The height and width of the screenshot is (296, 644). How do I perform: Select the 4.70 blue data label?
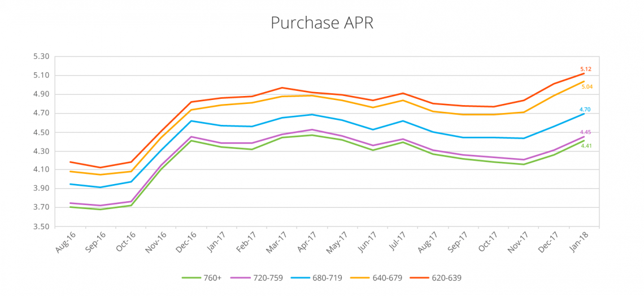pyautogui.click(x=585, y=110)
